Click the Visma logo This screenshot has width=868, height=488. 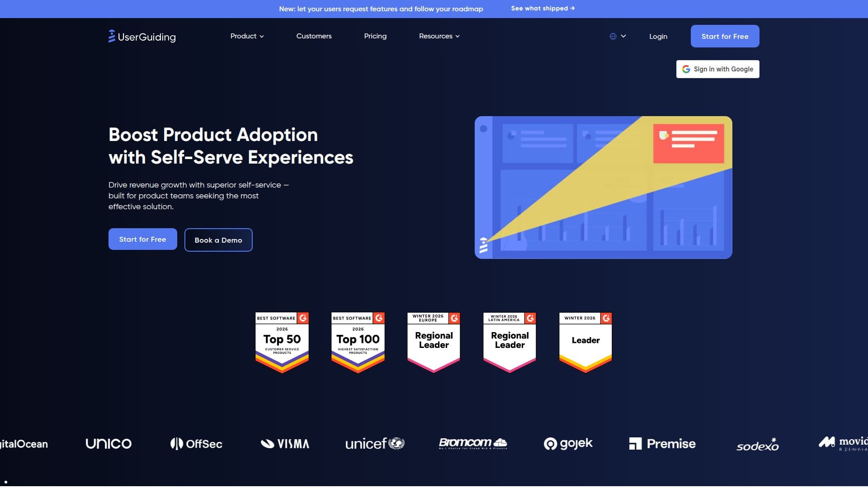coord(285,444)
